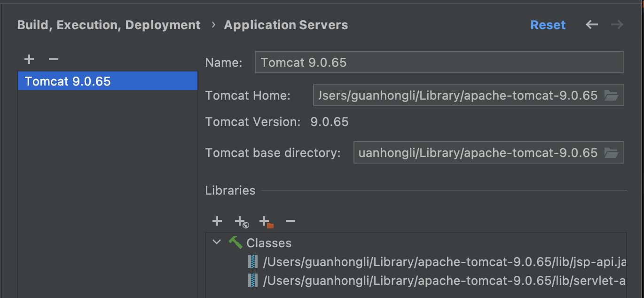Click the 'Tomcat Home:' label

[x=248, y=96]
